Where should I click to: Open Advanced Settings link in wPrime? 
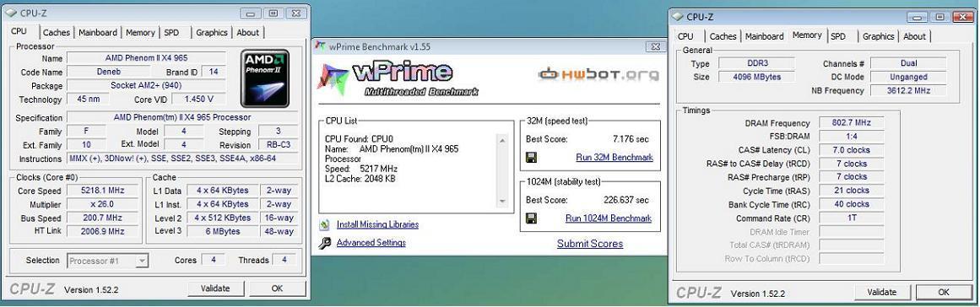coord(371,242)
